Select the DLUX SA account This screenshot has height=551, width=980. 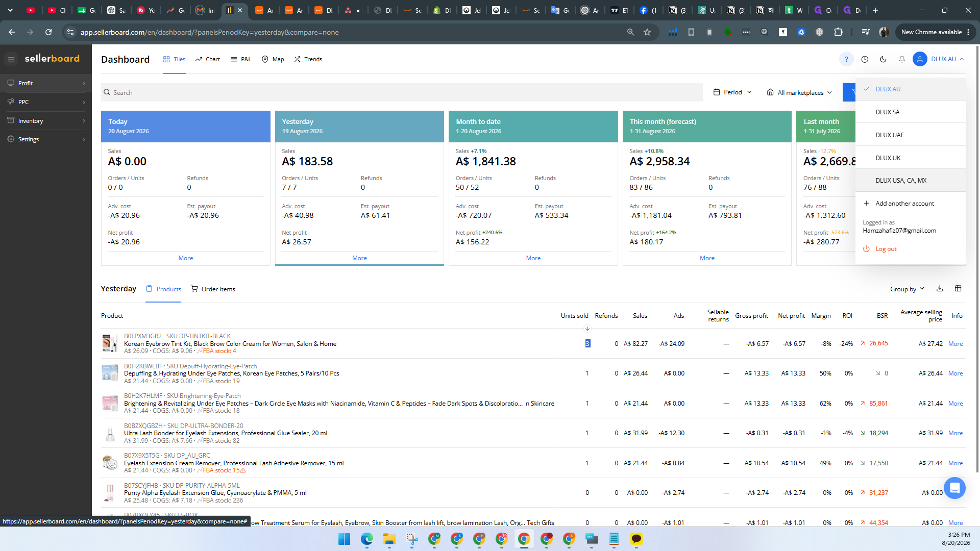[x=910, y=112]
